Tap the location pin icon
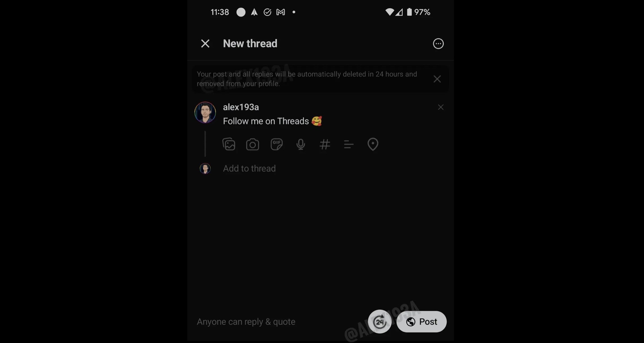This screenshot has width=644, height=343. tap(372, 144)
